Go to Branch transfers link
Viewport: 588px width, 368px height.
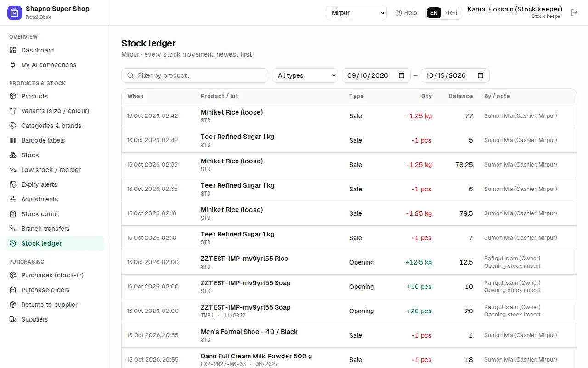coord(55,229)
